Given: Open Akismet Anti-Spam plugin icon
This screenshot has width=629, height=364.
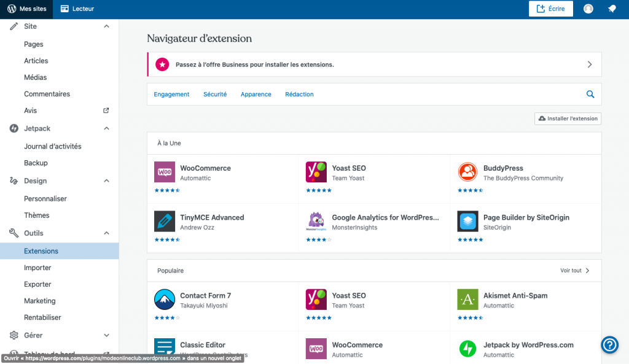Looking at the screenshot, I should tap(467, 300).
